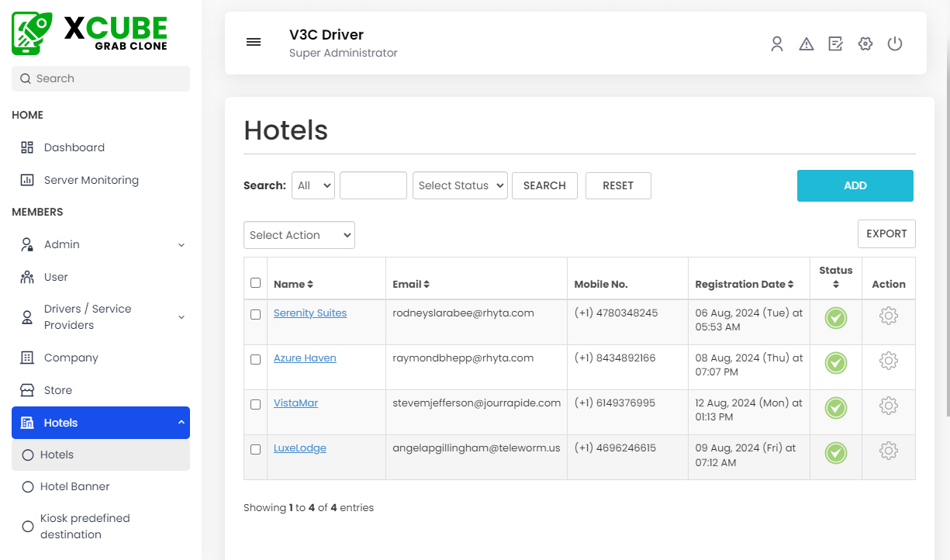Viewport: 950px width, 560px height.
Task: Collapse the Hotels sidebar section
Action: (100, 423)
